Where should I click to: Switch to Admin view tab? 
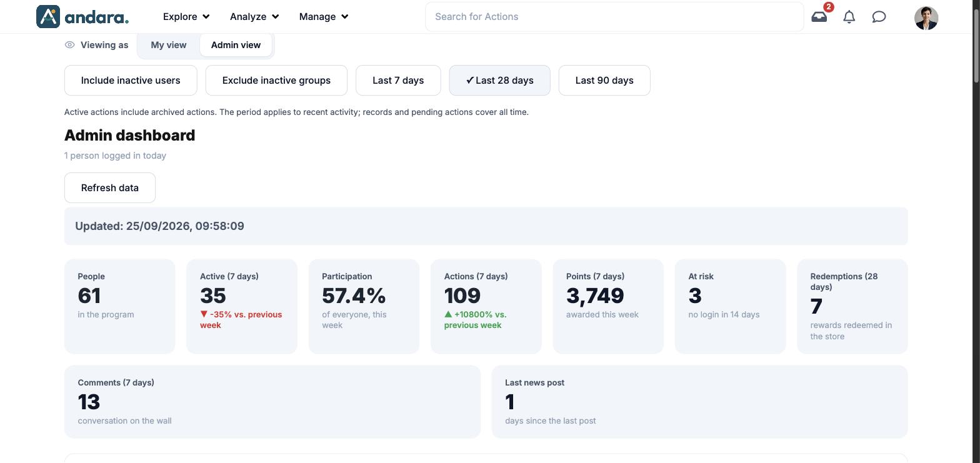236,45
